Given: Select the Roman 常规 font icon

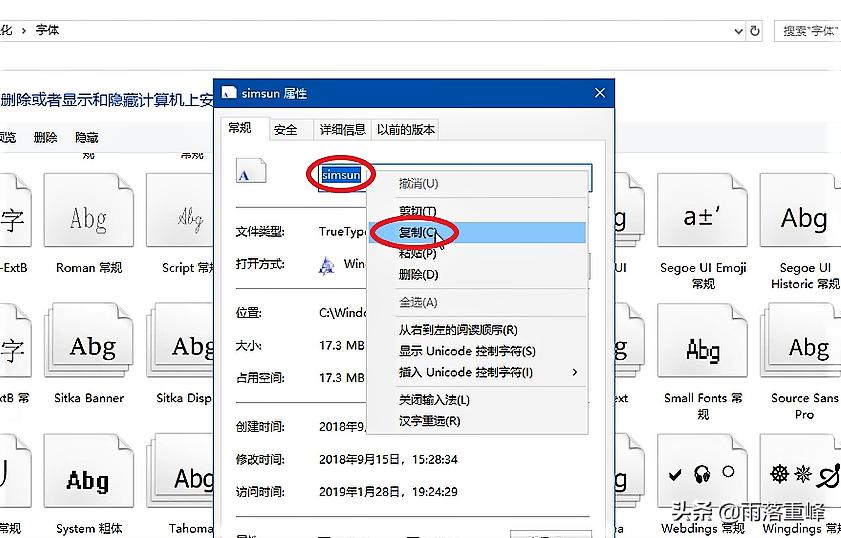Looking at the screenshot, I should [x=88, y=210].
